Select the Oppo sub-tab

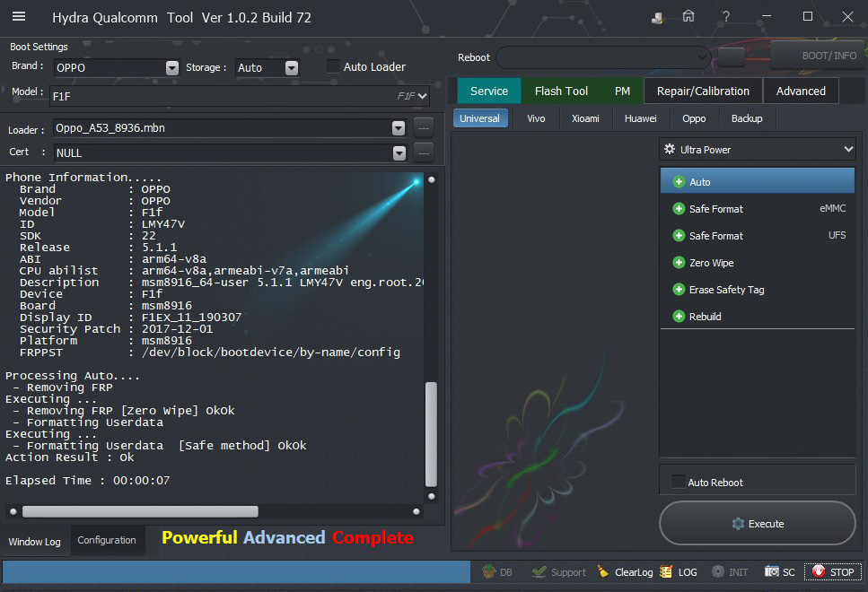coord(694,118)
